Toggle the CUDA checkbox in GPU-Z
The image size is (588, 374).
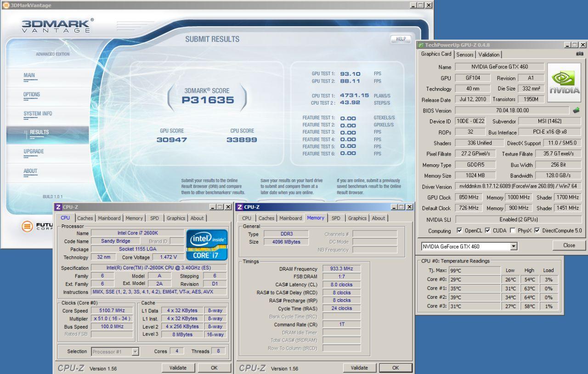click(487, 230)
